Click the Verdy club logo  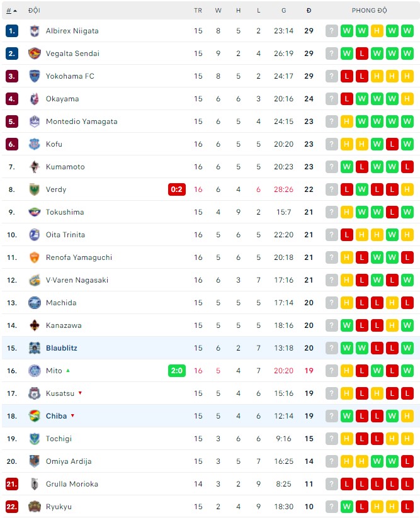tap(33, 189)
